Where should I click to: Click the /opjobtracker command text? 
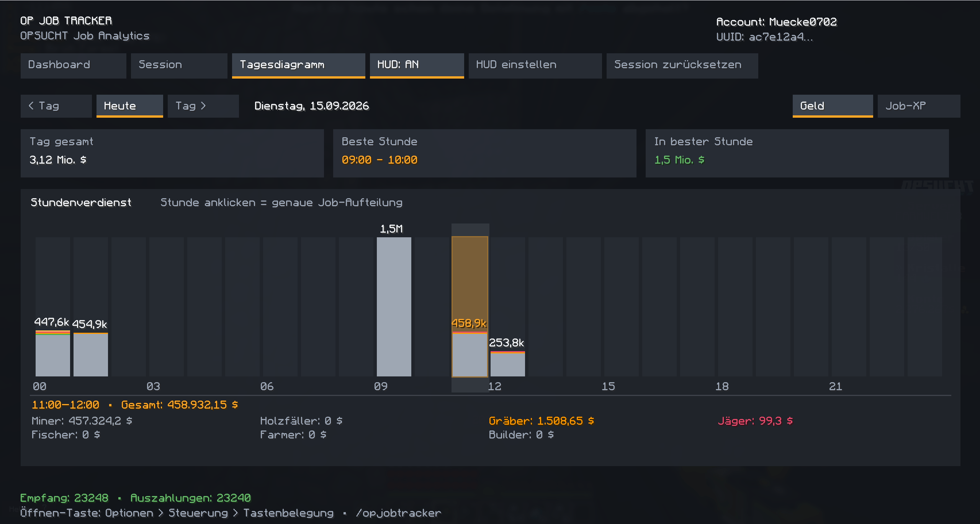pos(398,513)
